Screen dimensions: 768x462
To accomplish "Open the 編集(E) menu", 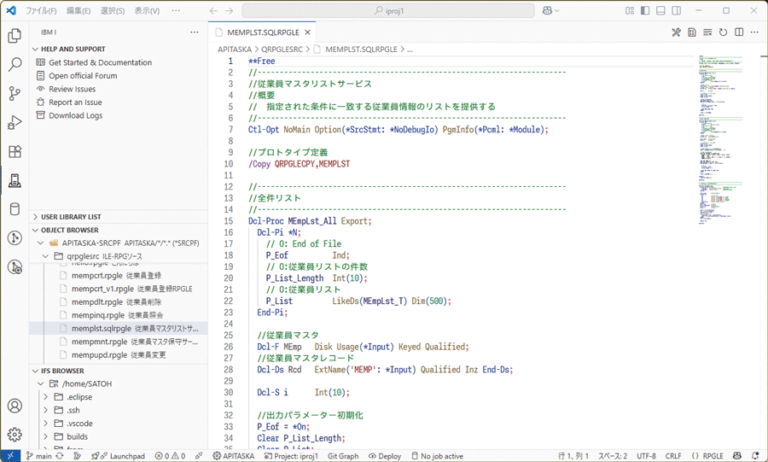I will pyautogui.click(x=78, y=10).
